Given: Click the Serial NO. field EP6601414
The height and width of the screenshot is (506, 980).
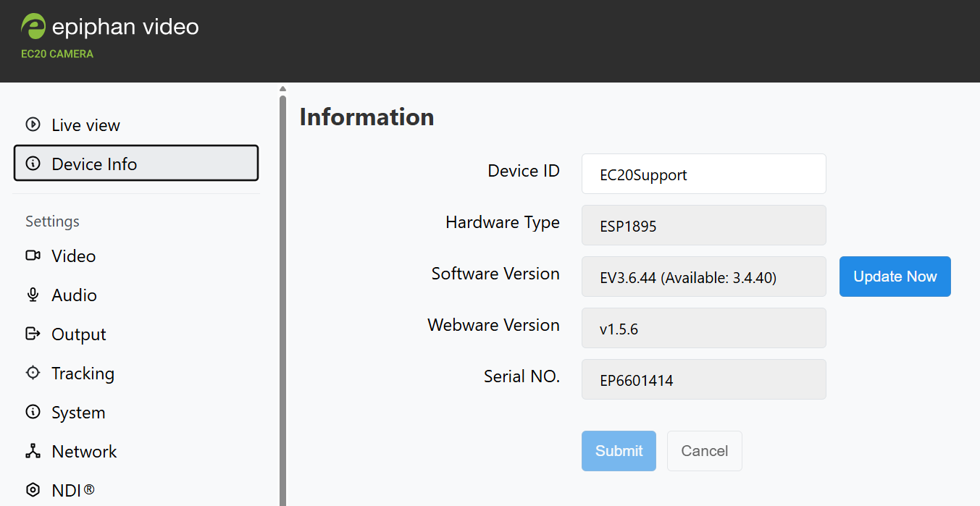Looking at the screenshot, I should click(703, 379).
